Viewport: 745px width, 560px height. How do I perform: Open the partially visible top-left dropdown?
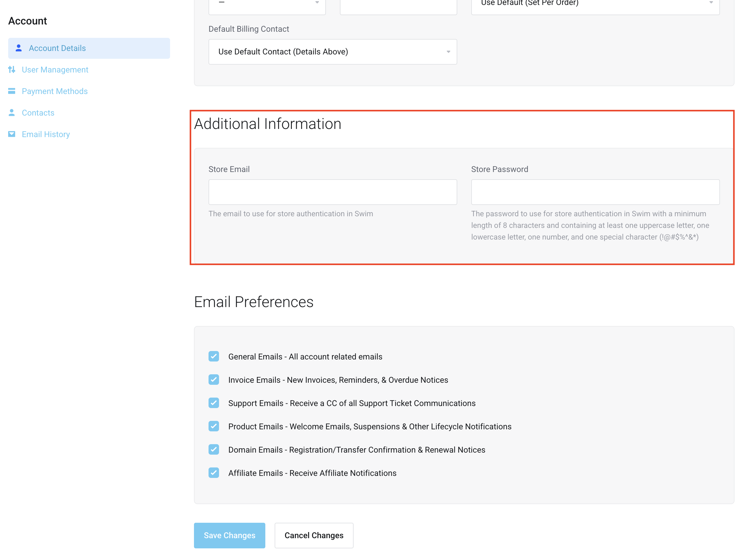pos(267,4)
